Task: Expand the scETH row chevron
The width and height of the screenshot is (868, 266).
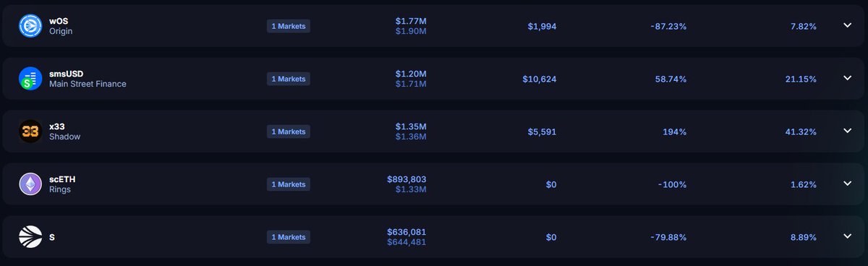Action: pyautogui.click(x=848, y=184)
